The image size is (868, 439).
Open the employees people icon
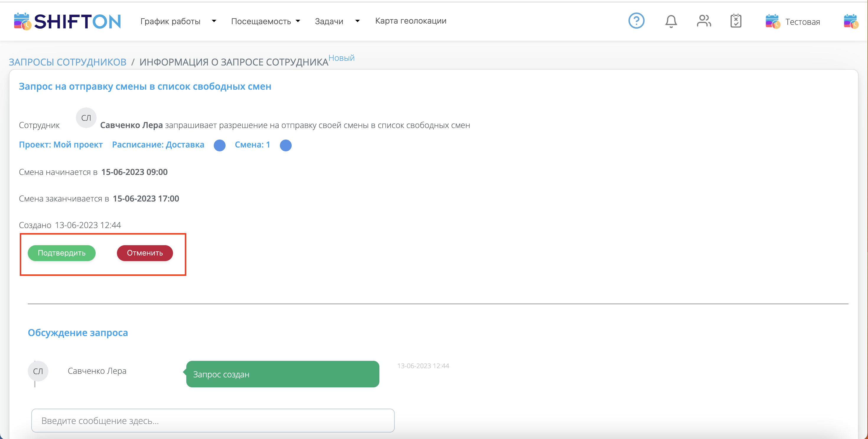pyautogui.click(x=704, y=21)
